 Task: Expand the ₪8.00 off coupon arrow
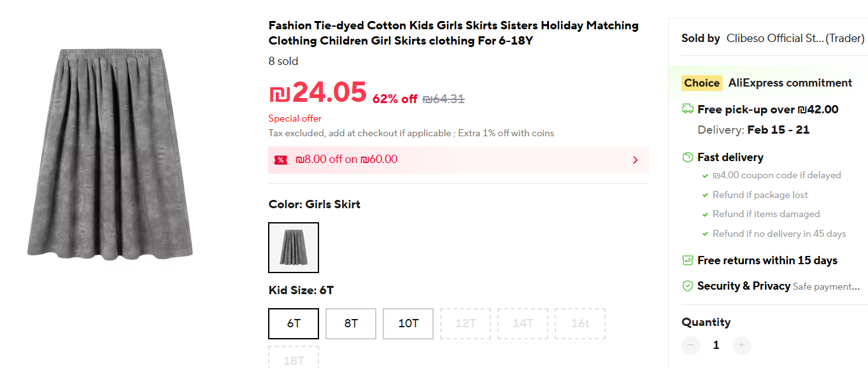(x=635, y=160)
